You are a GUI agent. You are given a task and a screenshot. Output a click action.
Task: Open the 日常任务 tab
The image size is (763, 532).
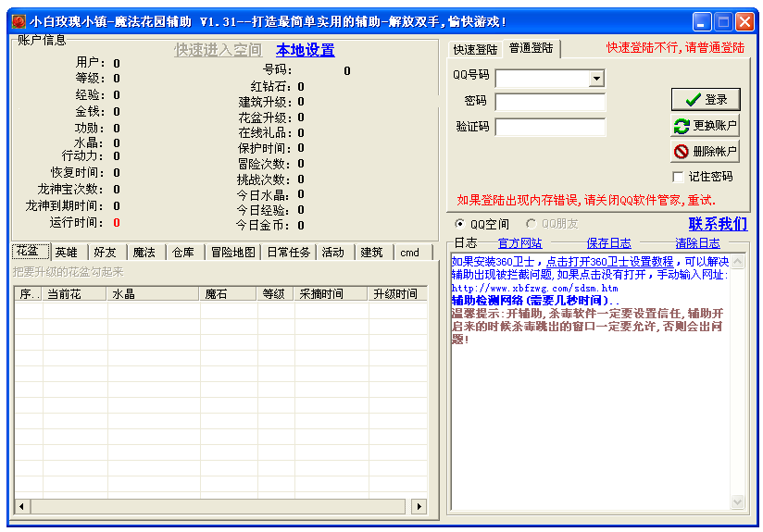pyautogui.click(x=289, y=253)
